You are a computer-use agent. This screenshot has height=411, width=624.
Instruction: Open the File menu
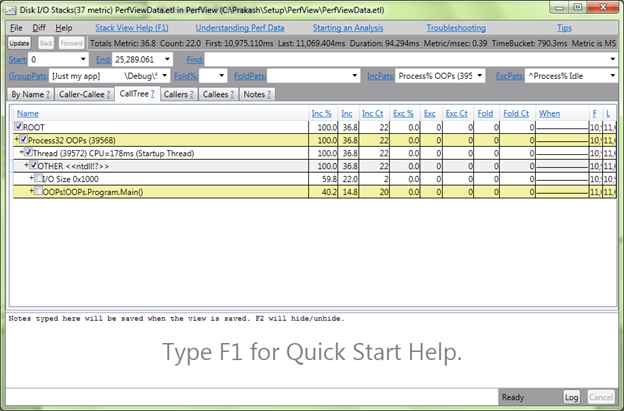(x=16, y=28)
